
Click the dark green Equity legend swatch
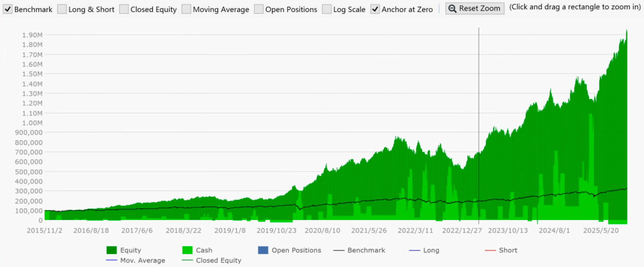click(111, 250)
